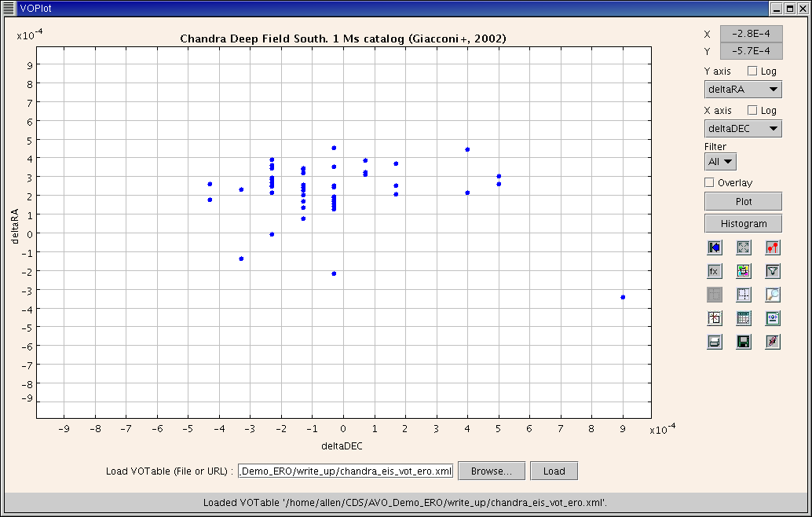Open the X axis deltaDEC dropdown
Image resolution: width=812 pixels, height=517 pixels.
[743, 128]
